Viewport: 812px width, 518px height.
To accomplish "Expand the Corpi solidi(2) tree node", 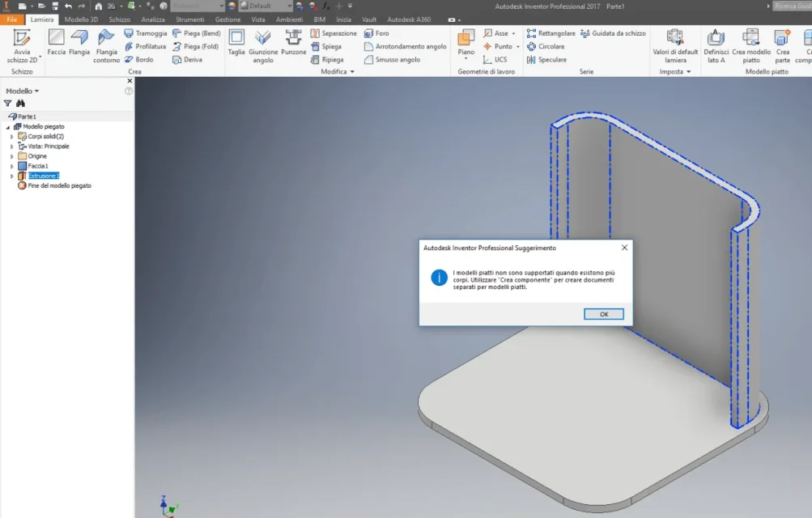I will point(12,137).
